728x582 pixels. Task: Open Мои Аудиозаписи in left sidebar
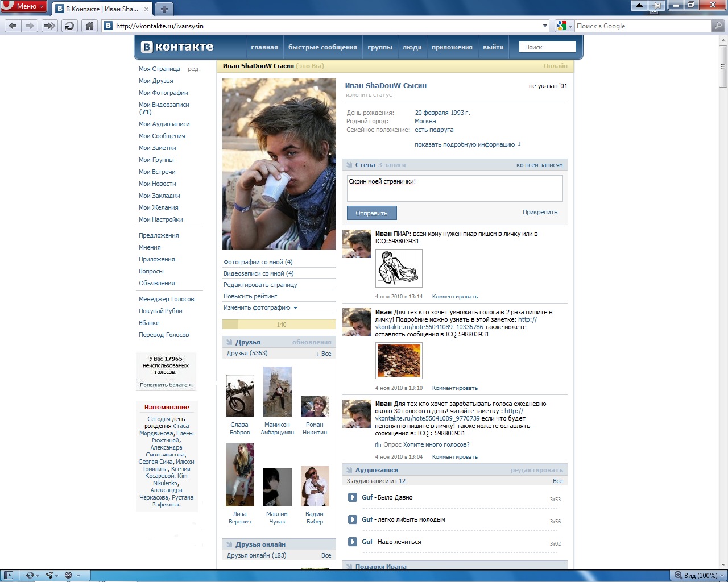point(164,124)
